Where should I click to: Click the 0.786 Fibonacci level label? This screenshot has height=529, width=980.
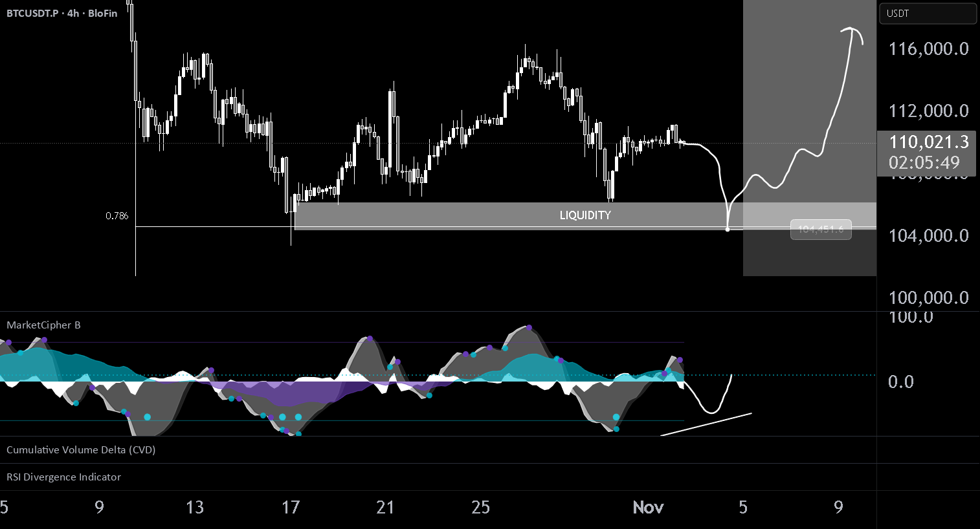click(x=117, y=216)
